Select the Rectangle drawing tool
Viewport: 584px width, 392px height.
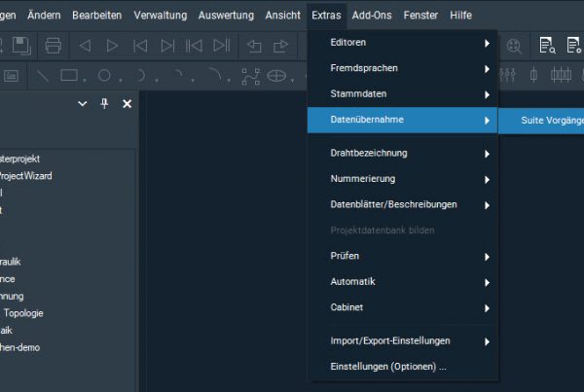(69, 75)
